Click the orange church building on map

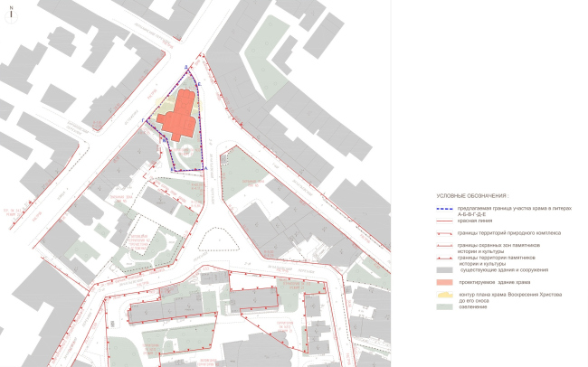pyautogui.click(x=179, y=115)
